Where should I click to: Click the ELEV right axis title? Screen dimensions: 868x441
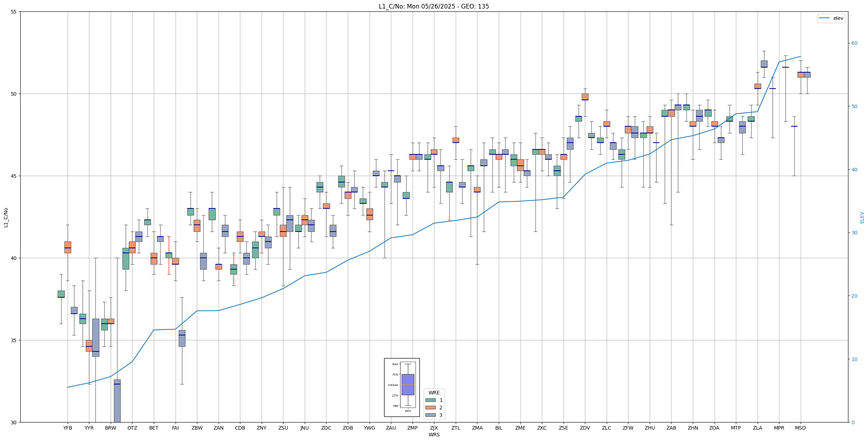click(x=862, y=217)
